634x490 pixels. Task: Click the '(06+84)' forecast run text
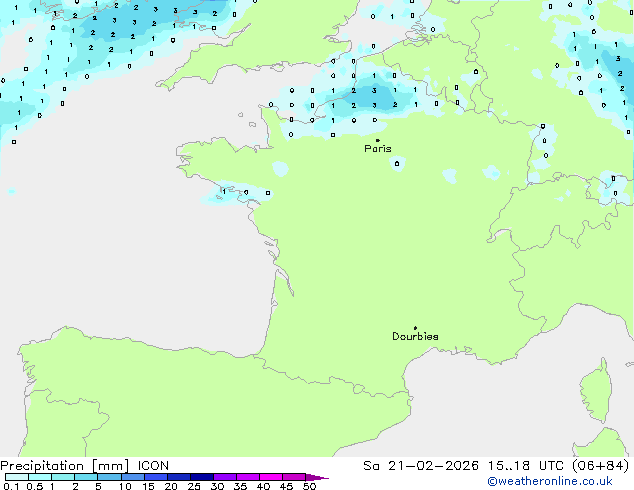[x=601, y=466]
